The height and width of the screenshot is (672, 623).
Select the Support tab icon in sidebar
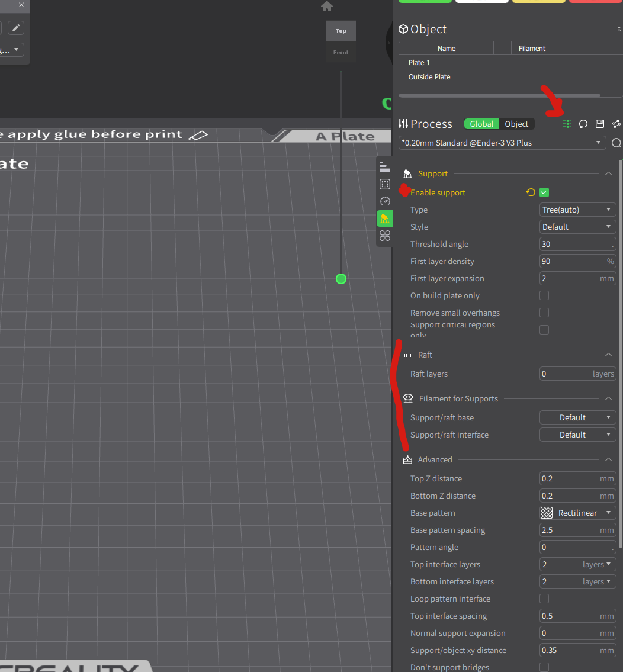click(x=384, y=218)
